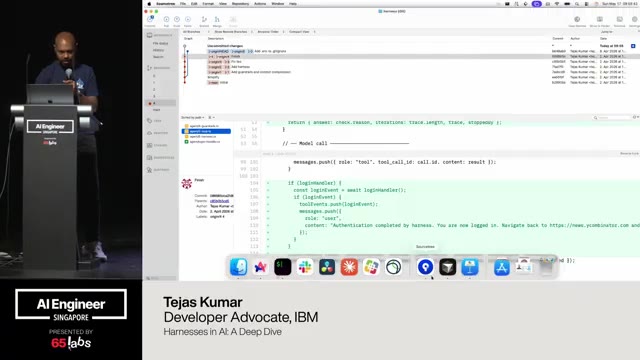This screenshot has height=360, width=640.
Task: Open the Ancestor Order dropdown
Action: tap(270, 32)
